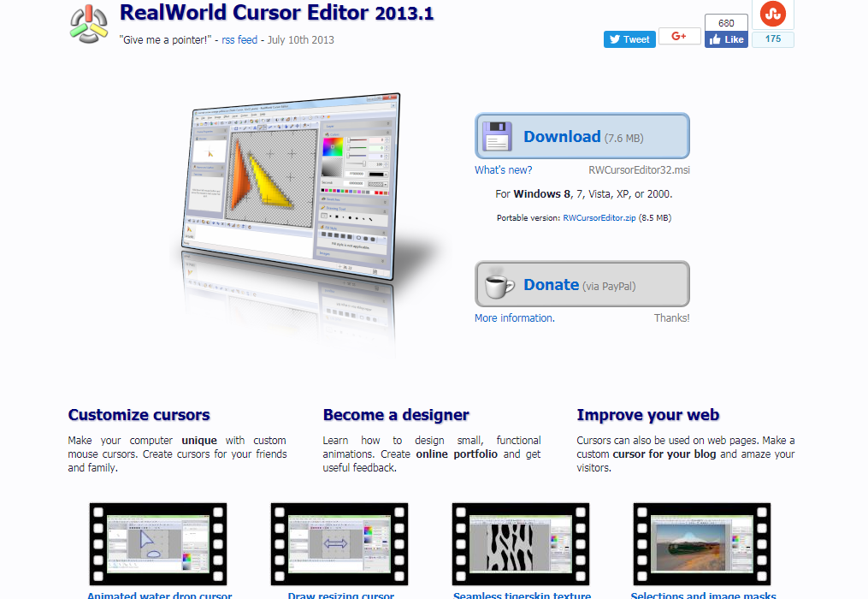The height and width of the screenshot is (599, 868).
Task: Open Selections and image masks video thumbnail
Action: (x=702, y=544)
